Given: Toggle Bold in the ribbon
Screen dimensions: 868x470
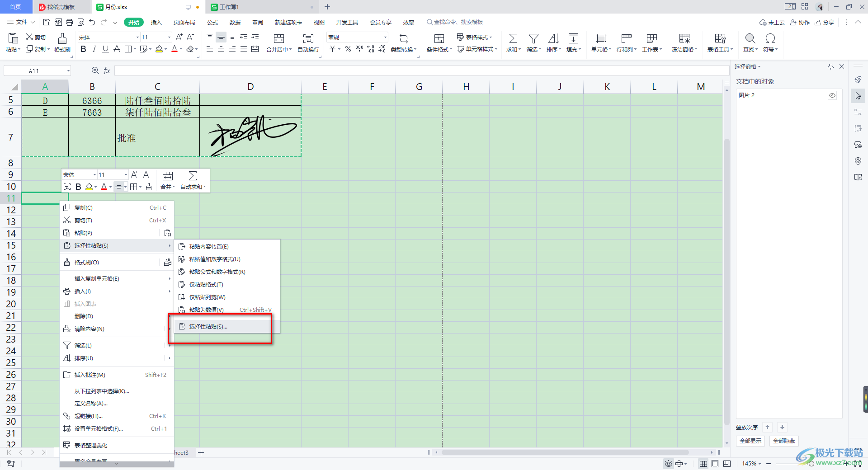Looking at the screenshot, I should pos(83,49).
